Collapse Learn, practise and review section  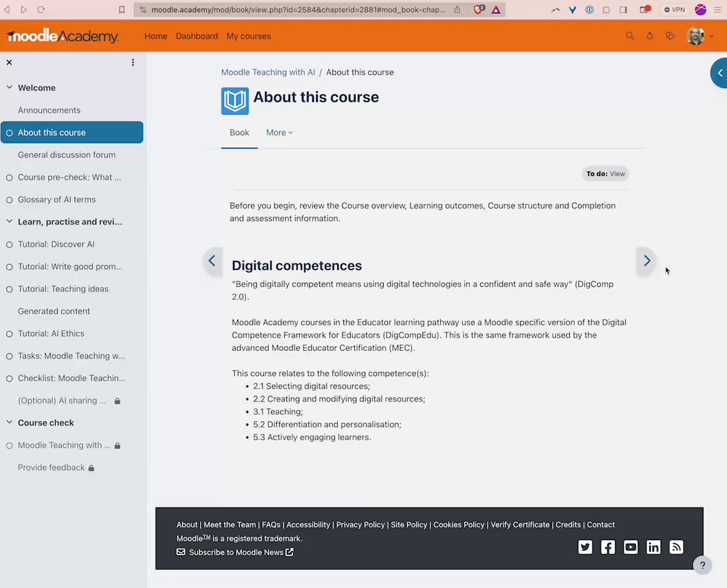tap(9, 222)
